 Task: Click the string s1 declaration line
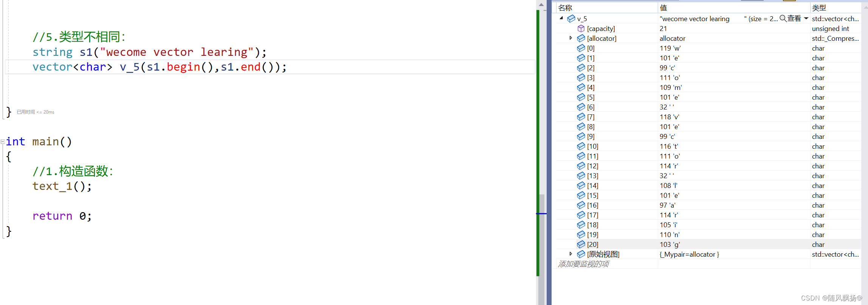click(x=149, y=52)
